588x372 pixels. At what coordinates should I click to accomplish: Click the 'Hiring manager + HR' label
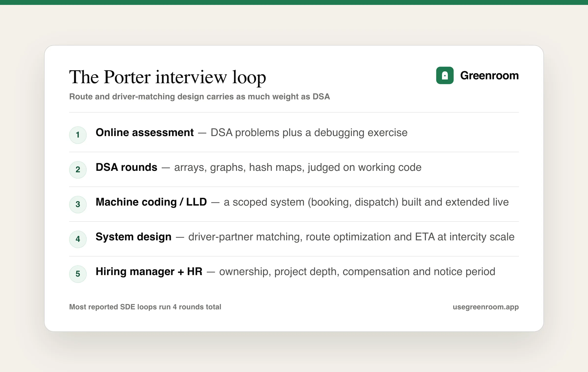point(149,271)
